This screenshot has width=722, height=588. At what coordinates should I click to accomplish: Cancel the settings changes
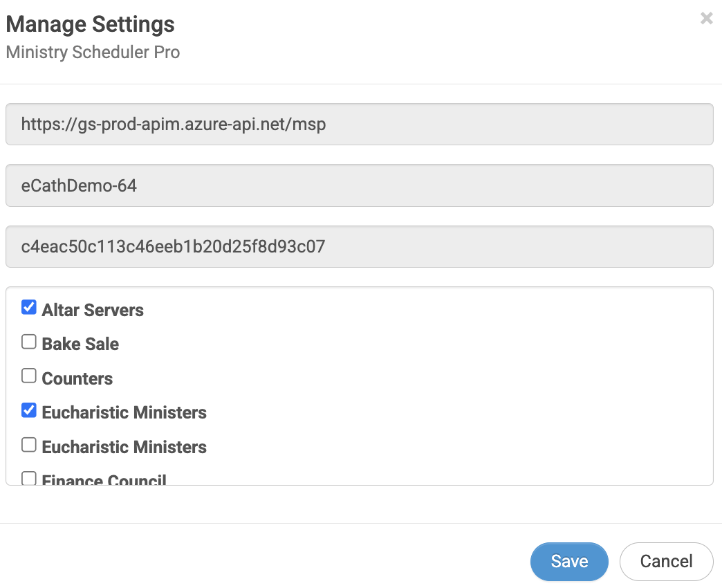(x=666, y=561)
